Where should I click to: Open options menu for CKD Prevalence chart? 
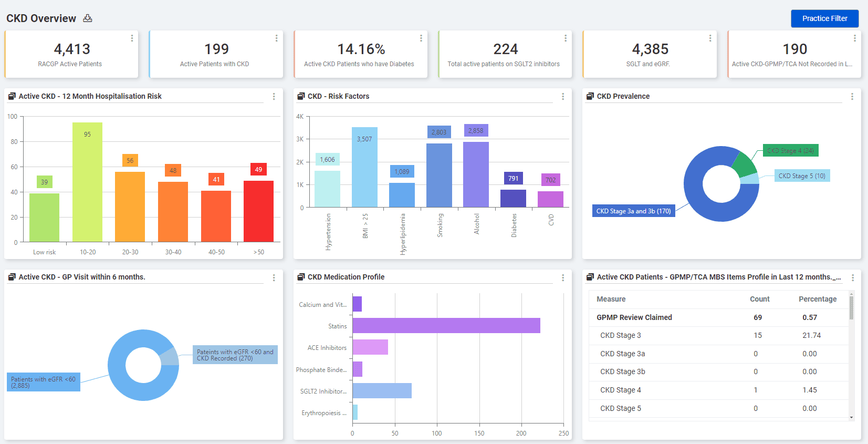852,97
